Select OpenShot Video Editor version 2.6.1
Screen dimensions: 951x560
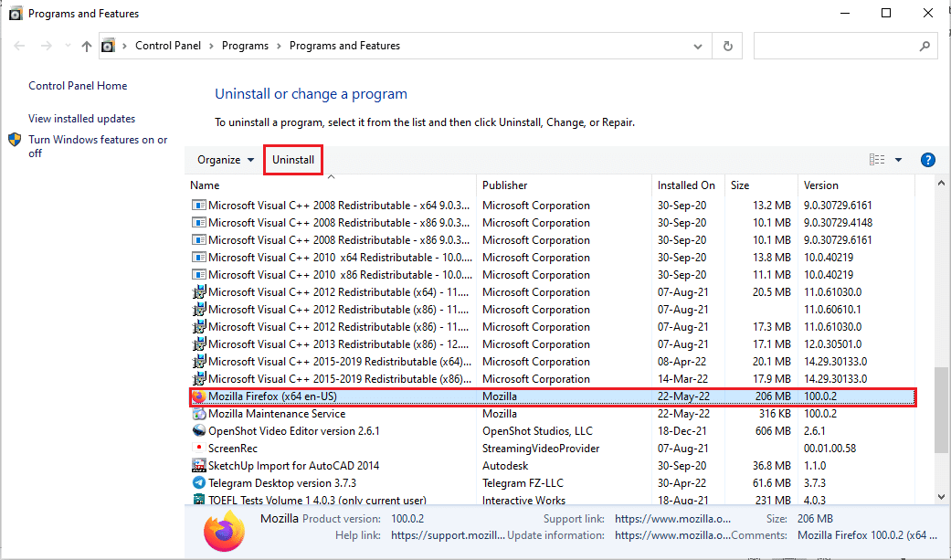[294, 431]
